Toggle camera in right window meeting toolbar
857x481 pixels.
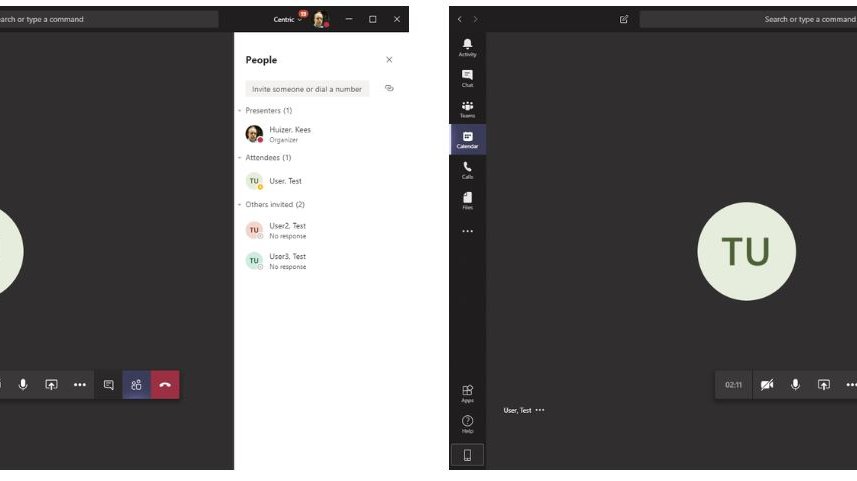(767, 385)
